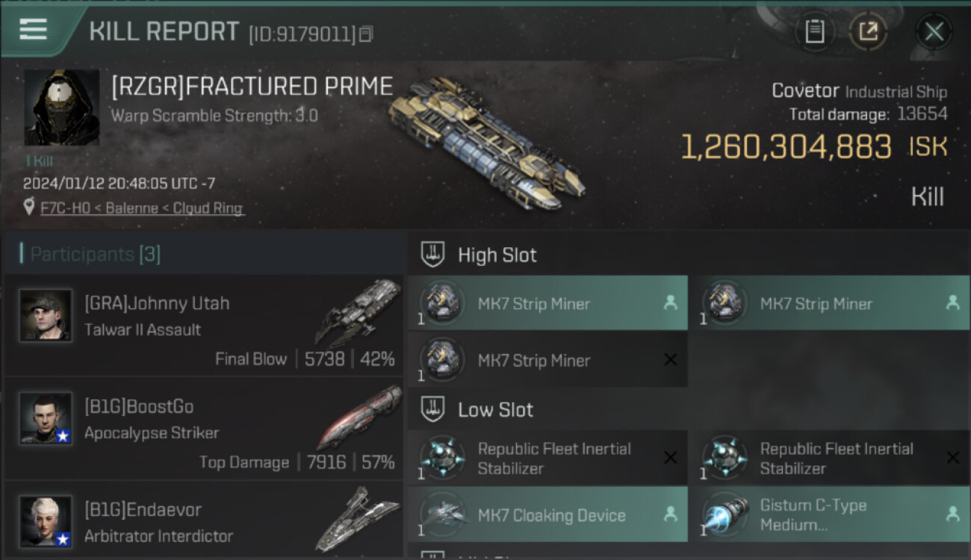This screenshot has width=971, height=560.
Task: Close the kill report panel
Action: click(934, 31)
